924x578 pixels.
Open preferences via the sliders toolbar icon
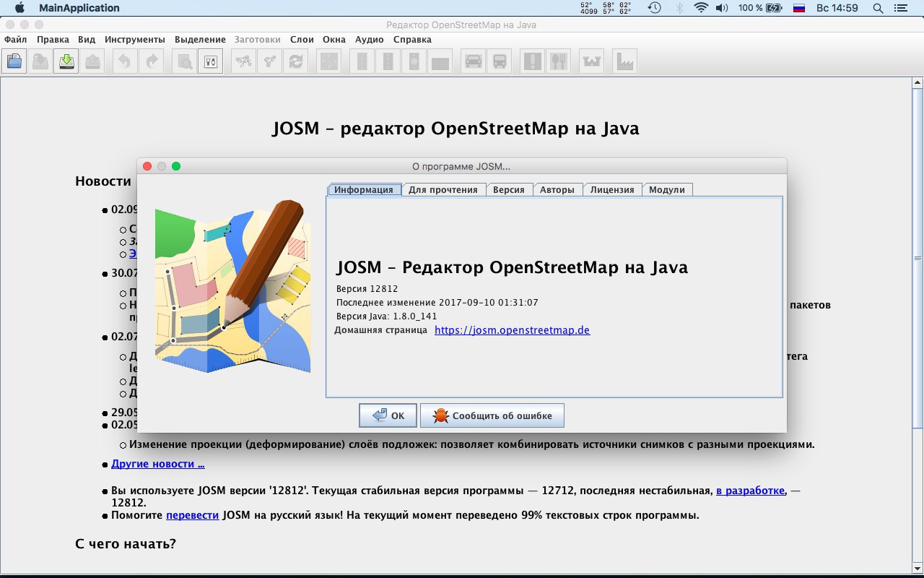point(211,61)
